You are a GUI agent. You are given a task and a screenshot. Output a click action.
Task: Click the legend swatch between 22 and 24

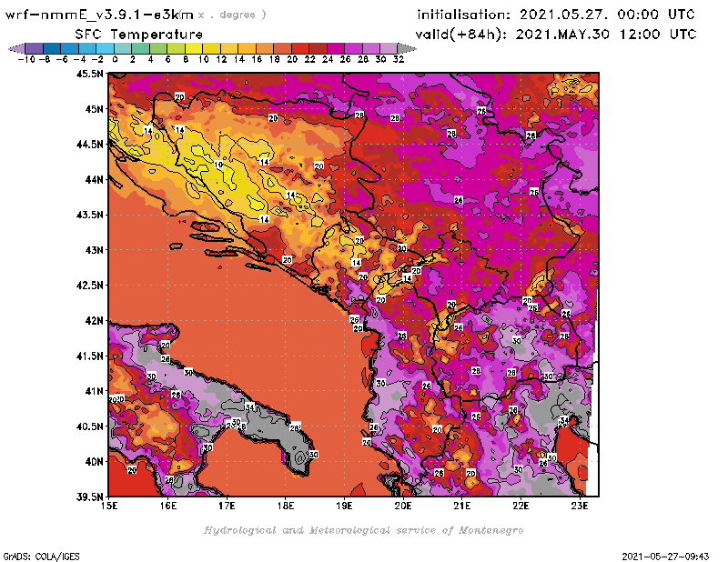318,48
